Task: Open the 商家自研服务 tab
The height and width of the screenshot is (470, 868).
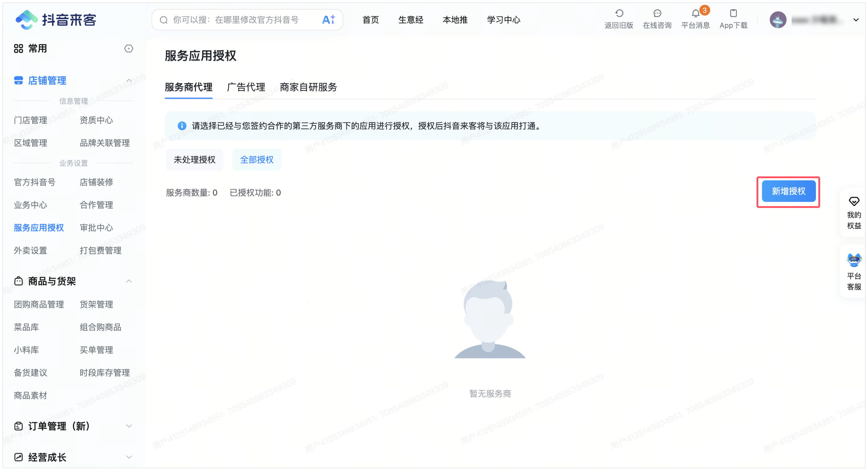Action: click(308, 87)
